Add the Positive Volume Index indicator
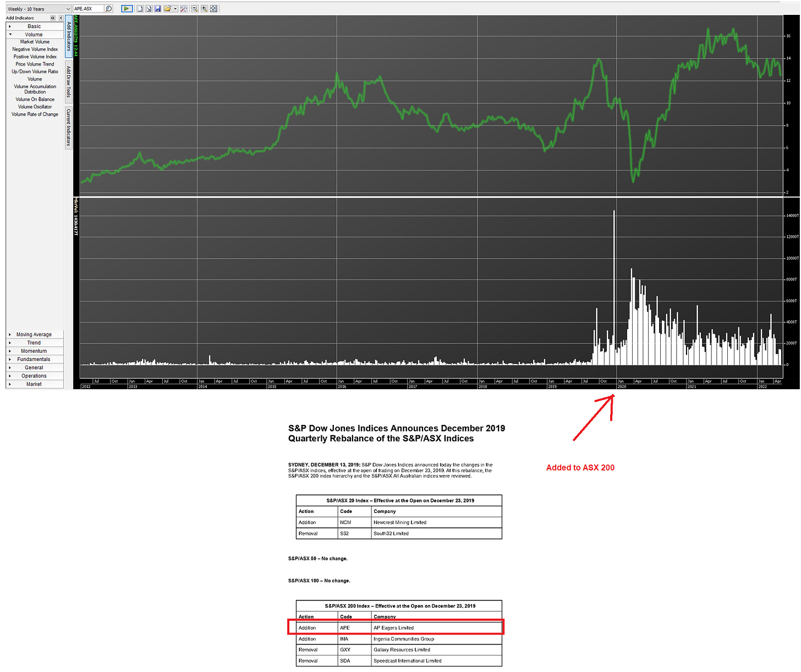The image size is (801, 672). (x=35, y=57)
